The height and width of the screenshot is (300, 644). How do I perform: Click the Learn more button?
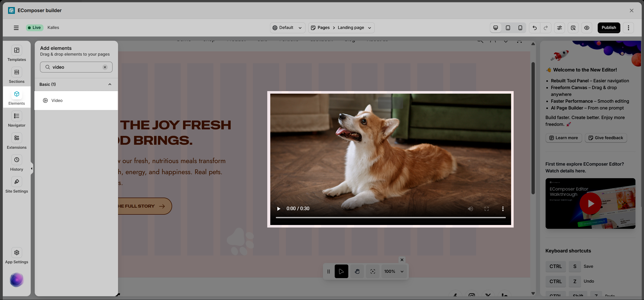563,138
